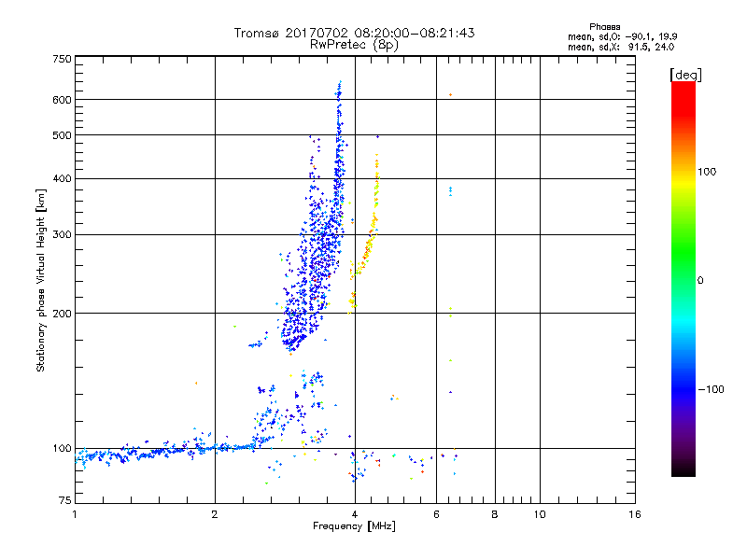
Task: Click the colorbar tick label '0'
Action: (x=700, y=281)
